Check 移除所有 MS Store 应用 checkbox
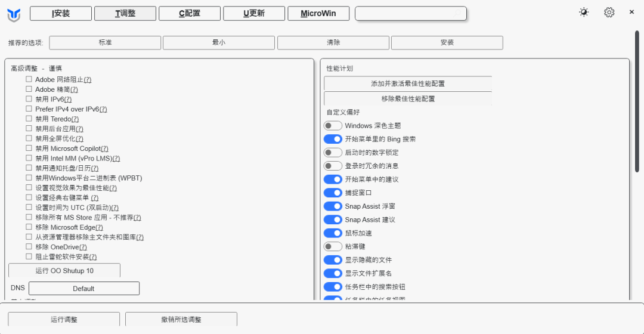 pyautogui.click(x=29, y=217)
